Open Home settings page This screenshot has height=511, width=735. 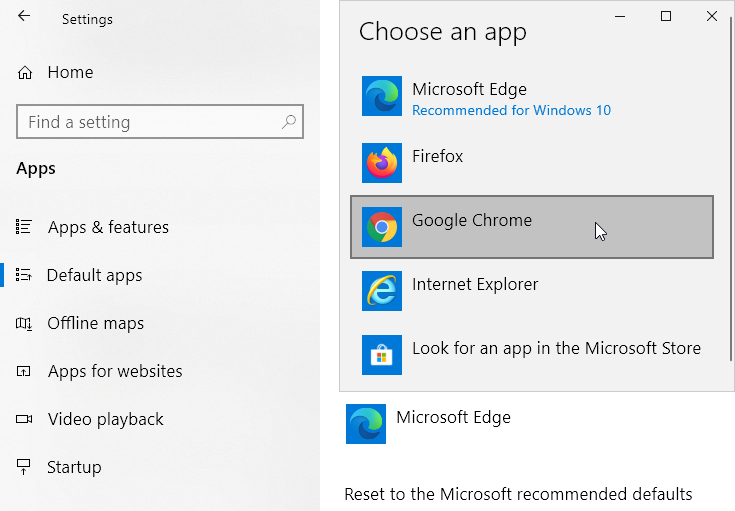70,73
